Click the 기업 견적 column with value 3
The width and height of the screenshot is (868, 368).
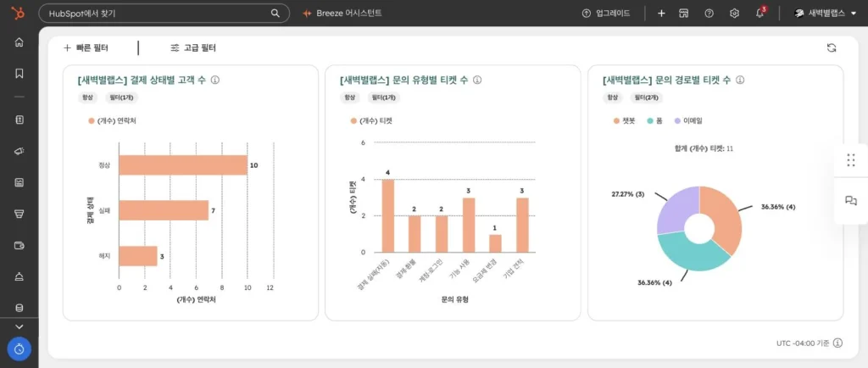pyautogui.click(x=522, y=226)
